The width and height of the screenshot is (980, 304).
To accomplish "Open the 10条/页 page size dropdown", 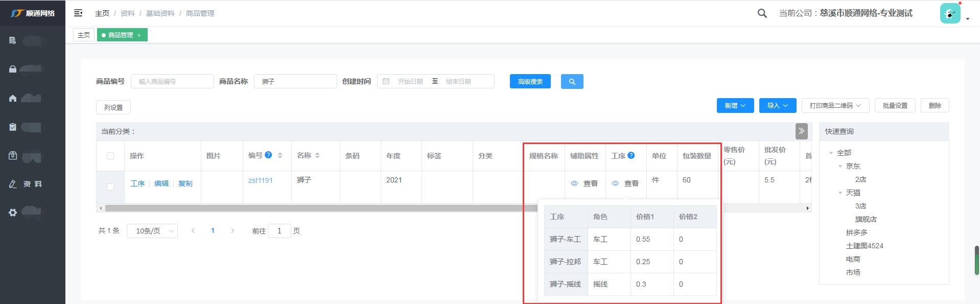I will tap(152, 231).
